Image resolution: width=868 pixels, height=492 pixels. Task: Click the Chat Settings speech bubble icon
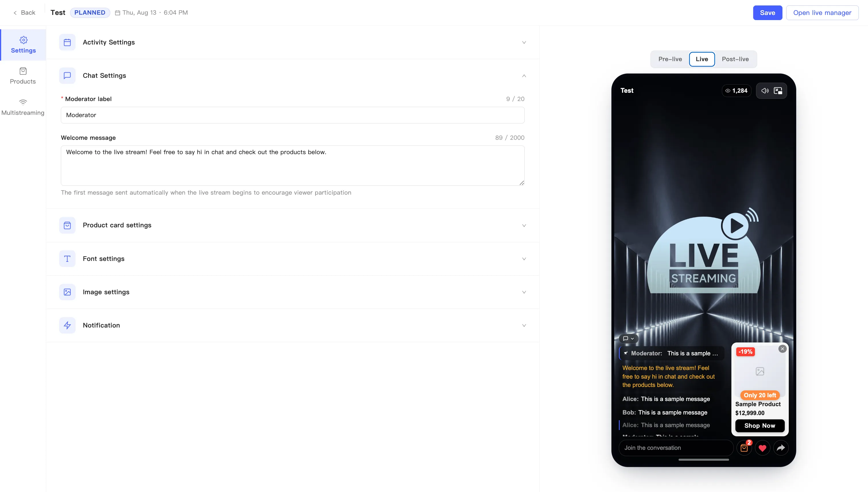67,75
